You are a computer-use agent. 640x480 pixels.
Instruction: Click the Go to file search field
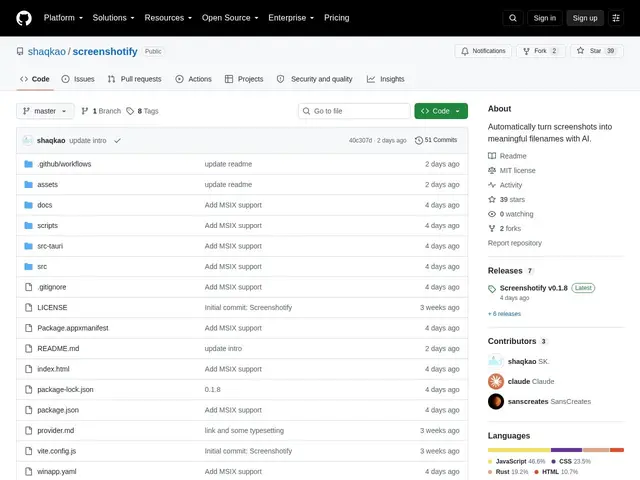(x=354, y=111)
